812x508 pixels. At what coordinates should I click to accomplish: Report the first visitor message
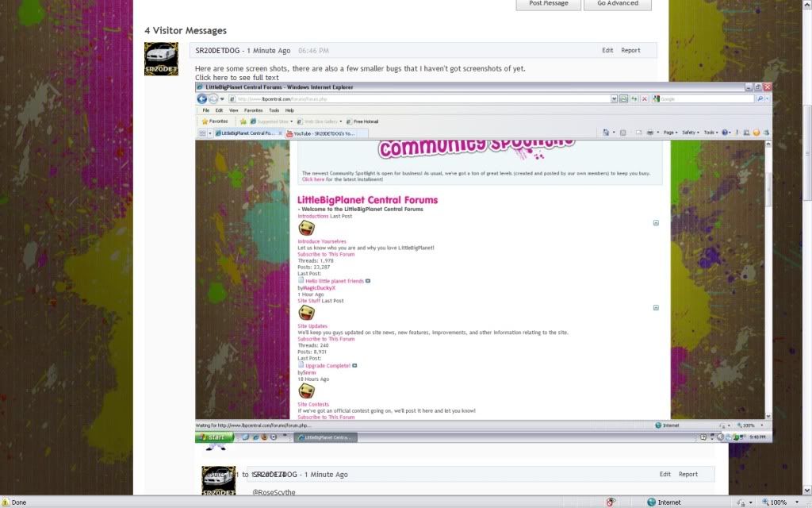tap(630, 50)
